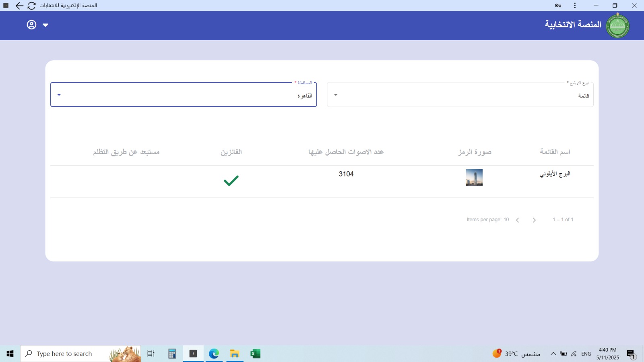Open the user account icon
The image size is (644, 362).
[31, 25]
